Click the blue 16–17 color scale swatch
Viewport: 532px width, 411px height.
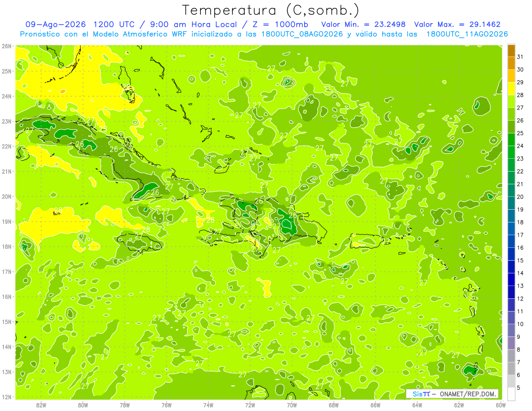[511, 241]
